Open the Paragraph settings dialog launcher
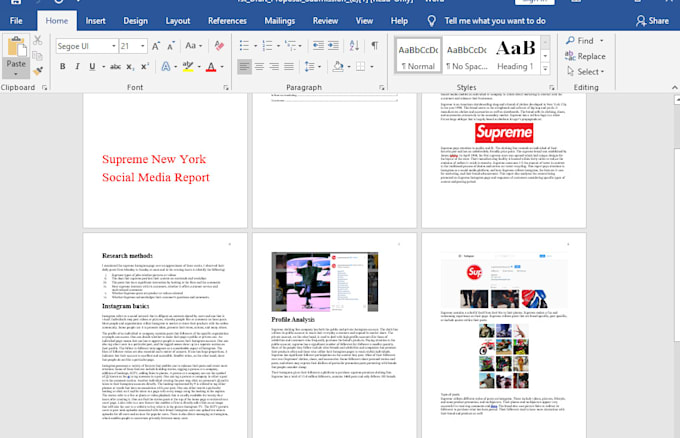Image resolution: width=680 pixels, height=438 pixels. tap(382, 88)
